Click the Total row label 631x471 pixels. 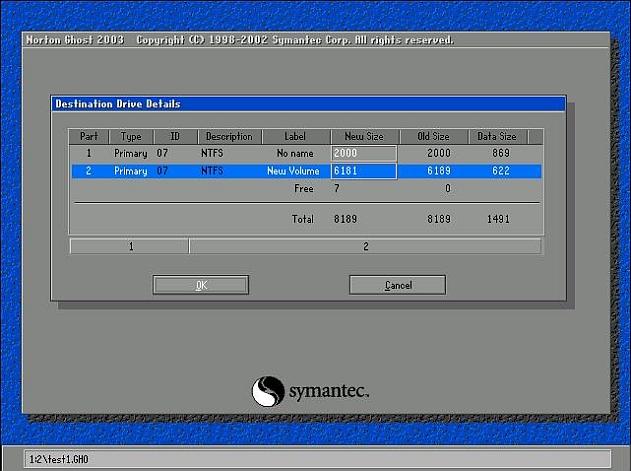coord(303,219)
